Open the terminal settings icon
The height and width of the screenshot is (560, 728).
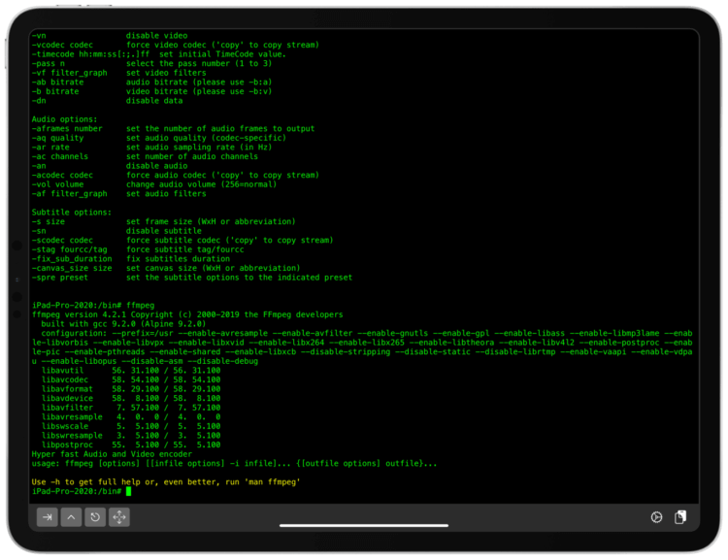(x=656, y=517)
